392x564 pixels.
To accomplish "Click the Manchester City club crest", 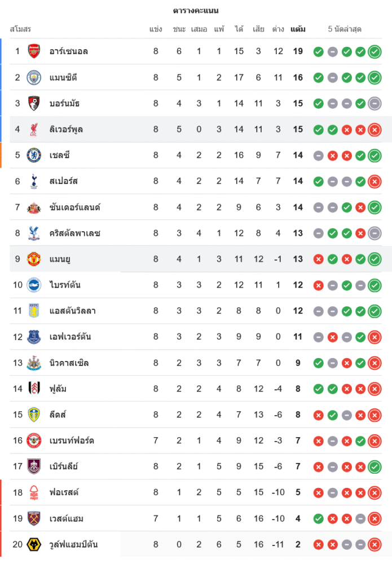I will coord(34,77).
